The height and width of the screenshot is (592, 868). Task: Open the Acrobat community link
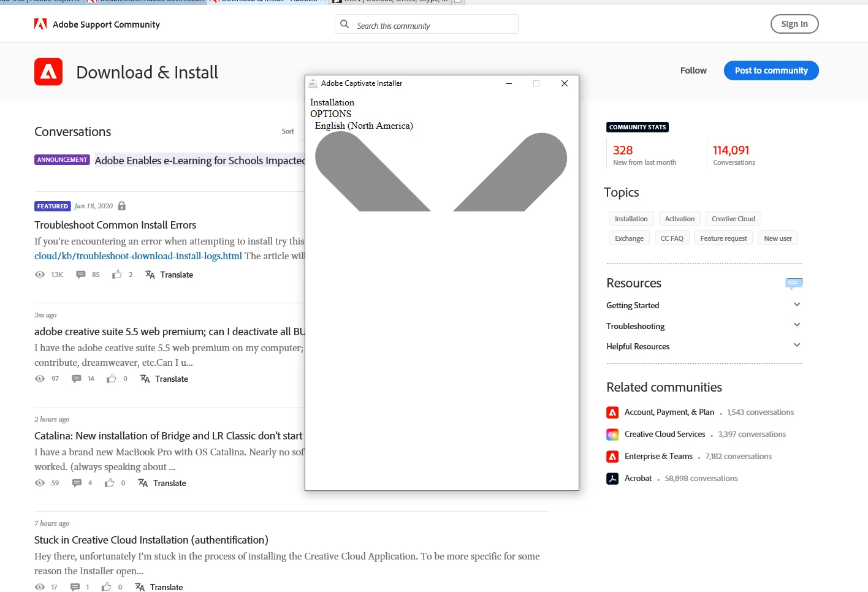pos(638,479)
